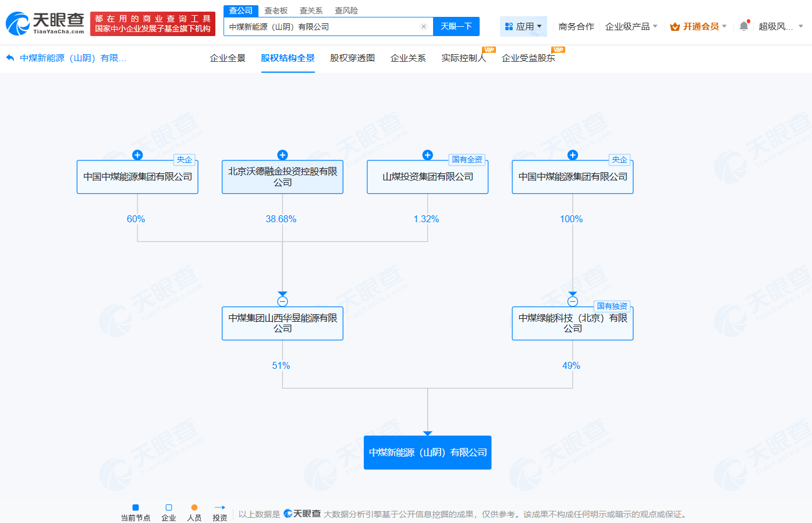Collapse the 中煤绿能科技（北京）有限公司 node

click(x=572, y=301)
